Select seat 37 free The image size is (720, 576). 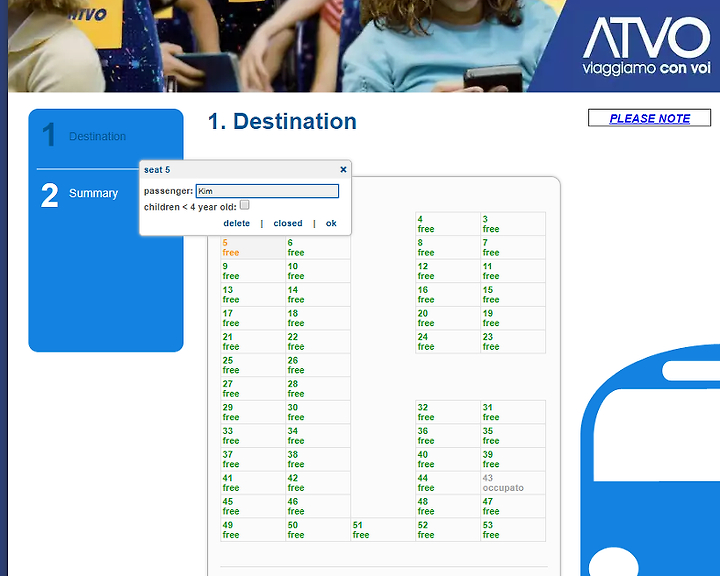click(x=253, y=459)
